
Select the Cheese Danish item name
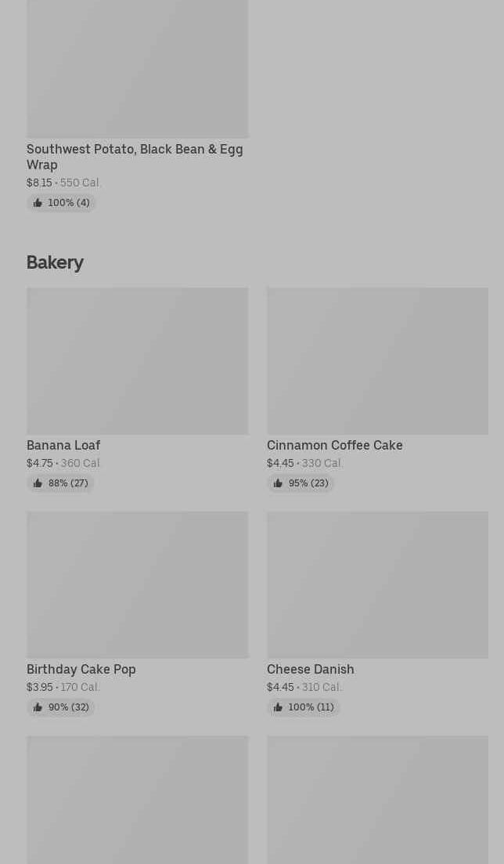click(x=310, y=669)
